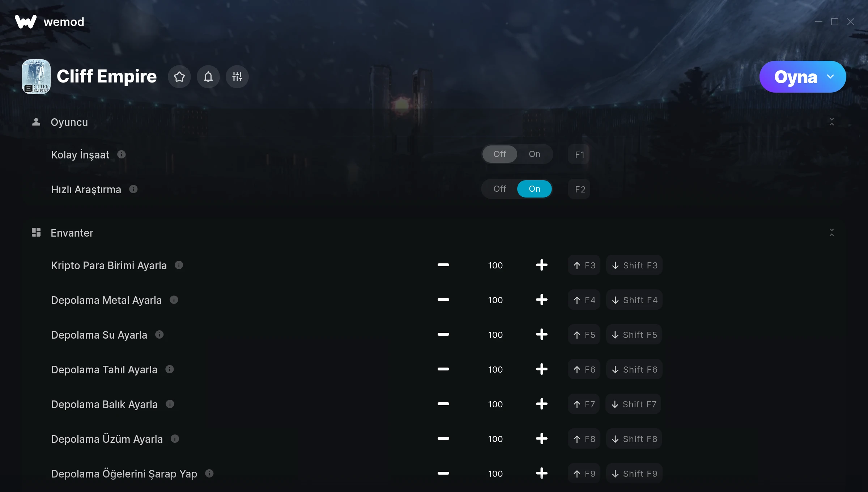Viewport: 868px width, 492px height.
Task: Switch Hızlı Araştırma to Off
Action: point(500,189)
